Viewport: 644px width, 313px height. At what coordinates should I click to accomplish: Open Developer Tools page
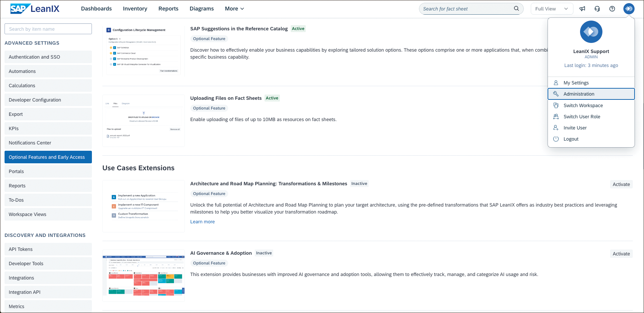tap(48, 263)
